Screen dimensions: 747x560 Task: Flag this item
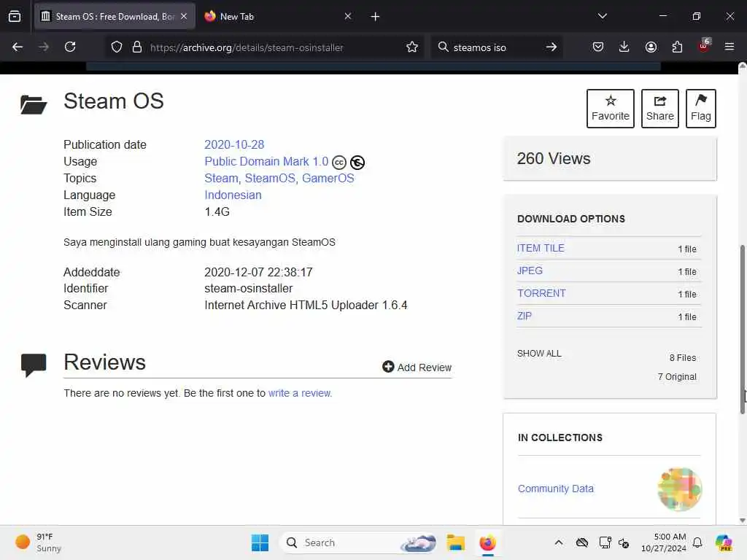701,108
